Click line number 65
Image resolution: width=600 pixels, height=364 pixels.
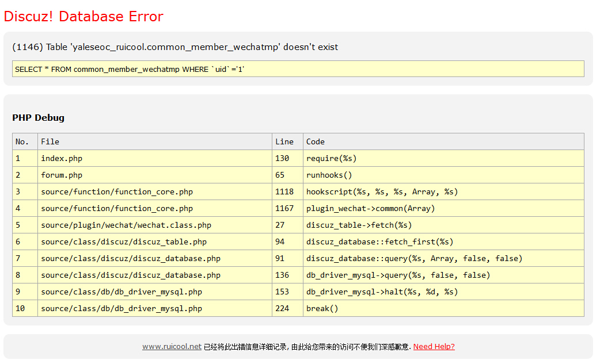tap(287, 175)
